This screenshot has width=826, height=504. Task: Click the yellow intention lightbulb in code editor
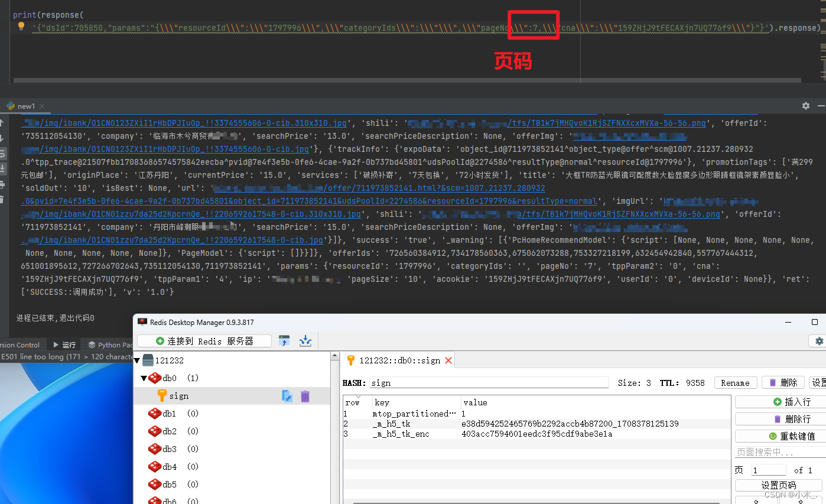coord(21,27)
